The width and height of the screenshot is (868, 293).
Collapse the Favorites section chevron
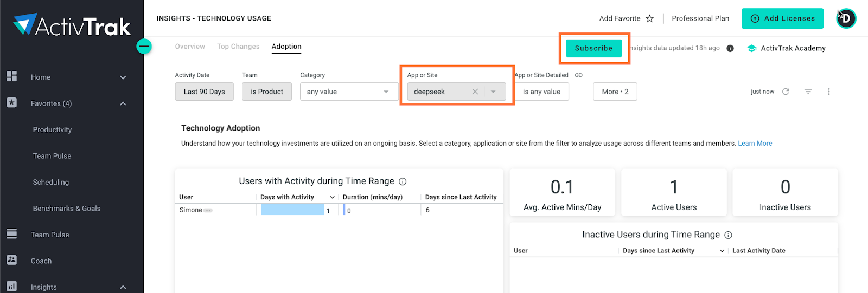point(123,103)
